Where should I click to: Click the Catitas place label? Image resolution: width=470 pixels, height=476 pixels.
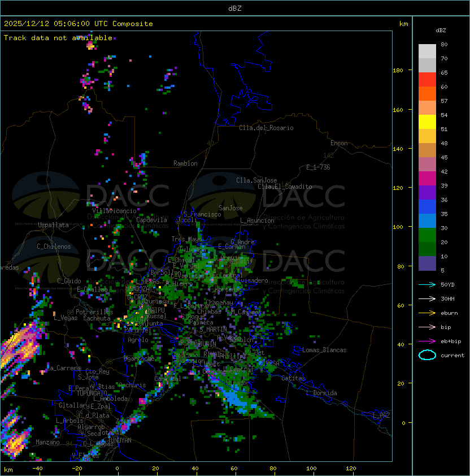(x=293, y=378)
